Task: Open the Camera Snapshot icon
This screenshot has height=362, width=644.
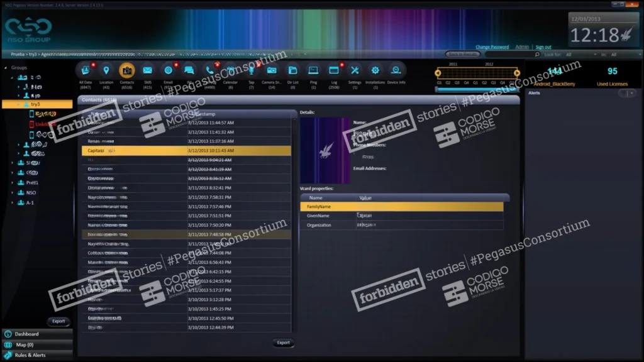Action: pyautogui.click(x=272, y=70)
